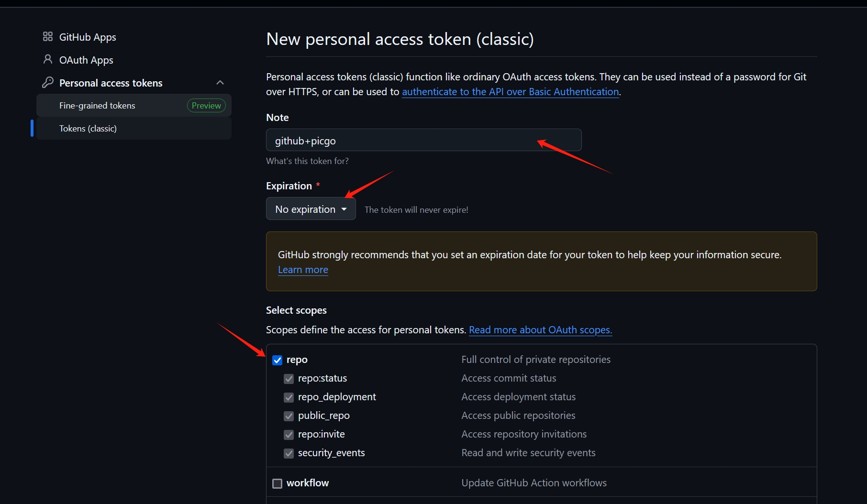The height and width of the screenshot is (504, 867).
Task: Toggle the repo_deployment checkbox
Action: point(289,397)
